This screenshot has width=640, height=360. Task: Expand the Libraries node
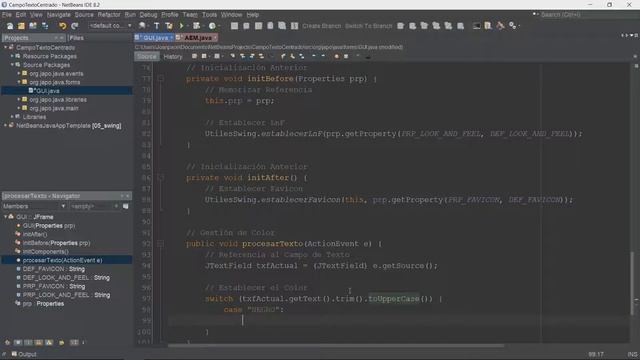[12, 117]
